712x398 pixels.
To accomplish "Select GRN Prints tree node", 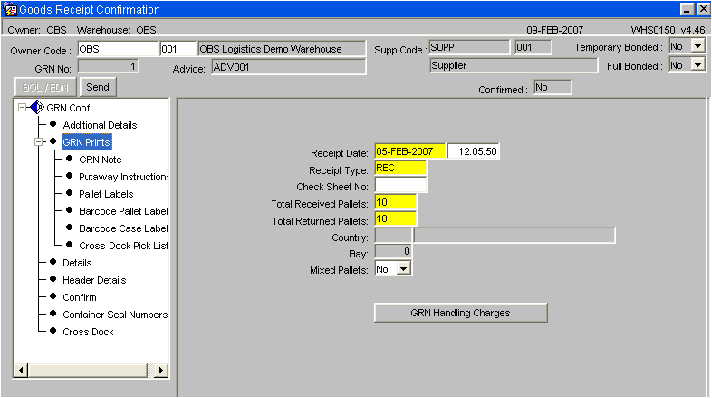I will click(87, 142).
